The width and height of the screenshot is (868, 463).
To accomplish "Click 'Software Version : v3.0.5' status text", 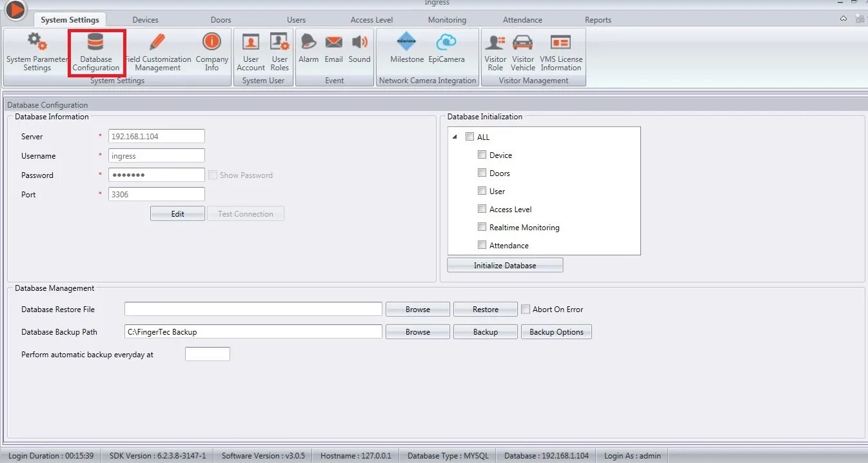I will click(263, 455).
